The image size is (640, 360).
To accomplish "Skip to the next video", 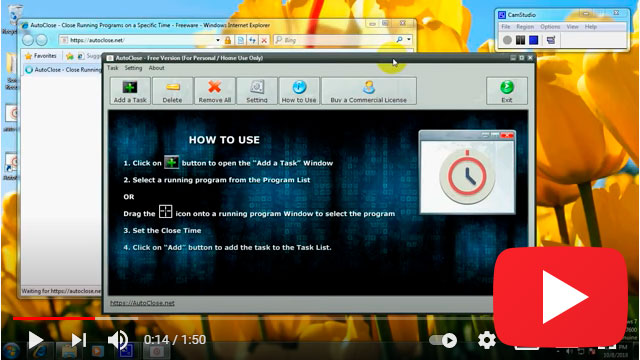I will coord(78,340).
